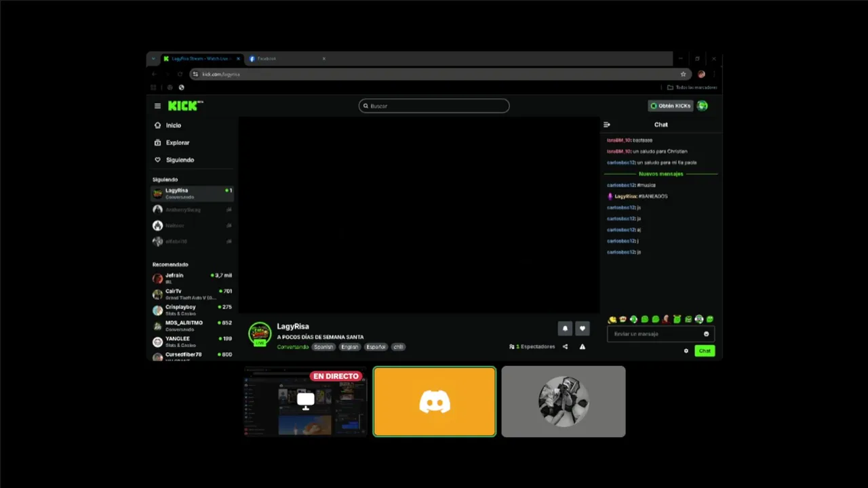Open recommended channel Jefrain
The width and height of the screenshot is (868, 488).
coord(192,278)
